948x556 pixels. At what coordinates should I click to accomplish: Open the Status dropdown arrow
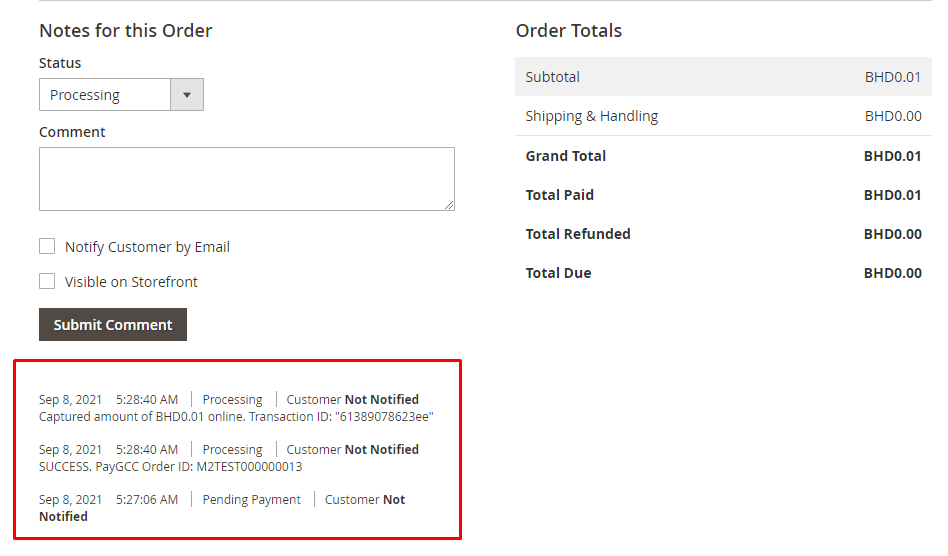tap(187, 95)
